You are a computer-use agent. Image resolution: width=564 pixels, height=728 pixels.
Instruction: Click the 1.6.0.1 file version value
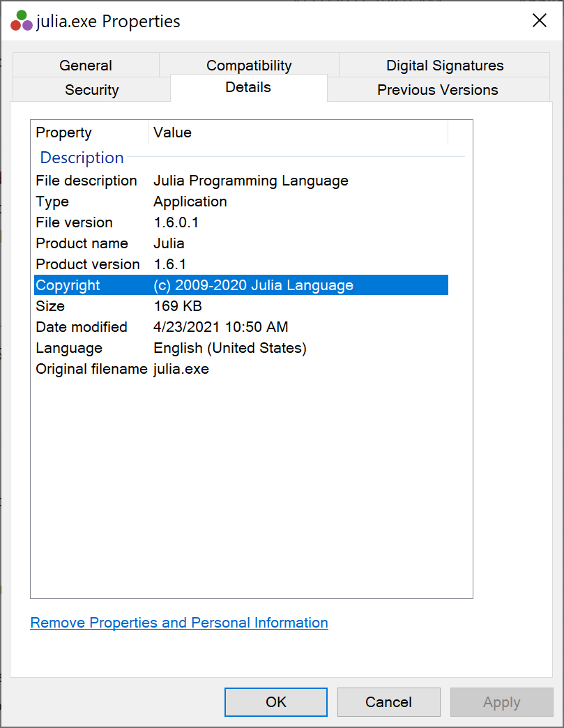(x=176, y=222)
